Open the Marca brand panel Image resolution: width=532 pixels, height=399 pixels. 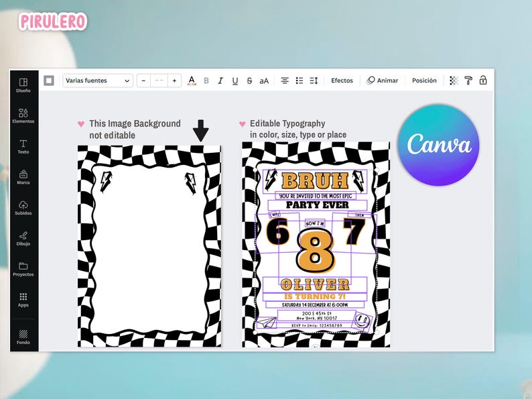coord(23,177)
